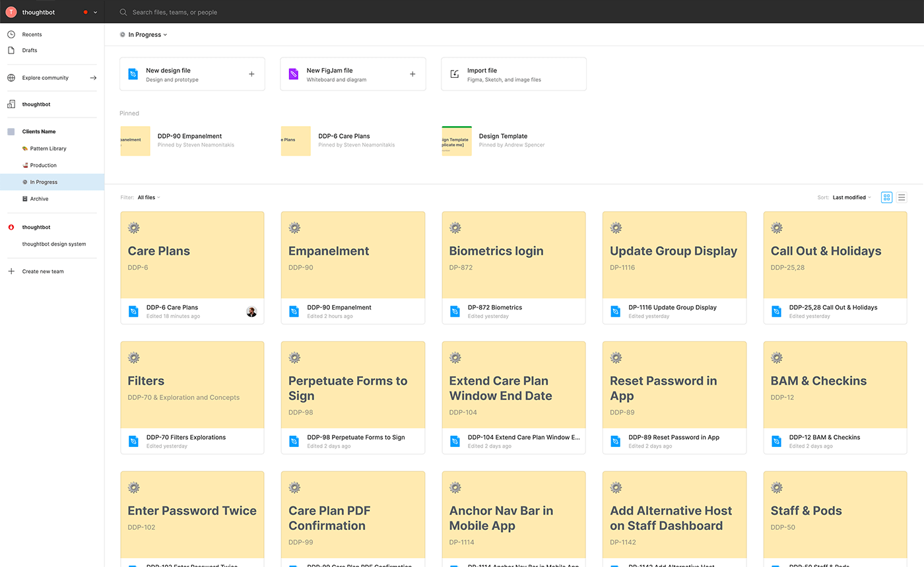Click gear icon on Biometrics login thumbnail
The image size is (924, 567).
click(x=455, y=228)
